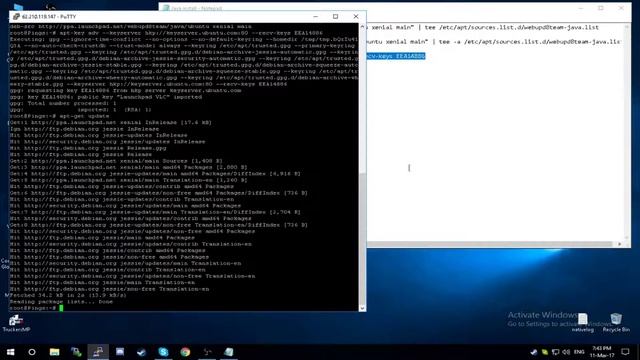This screenshot has height=360, width=640.
Task: Select the nativelog file on desktop
Action: pyautogui.click(x=582, y=322)
